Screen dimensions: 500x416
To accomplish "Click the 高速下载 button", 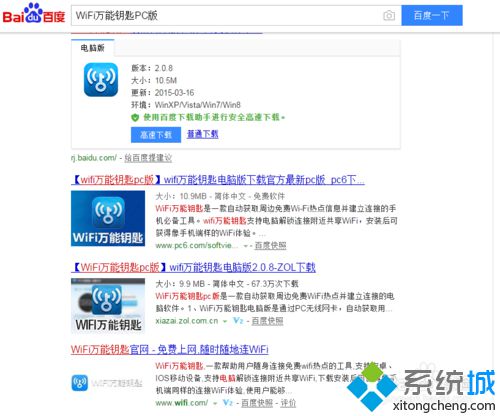I will coord(156,135).
